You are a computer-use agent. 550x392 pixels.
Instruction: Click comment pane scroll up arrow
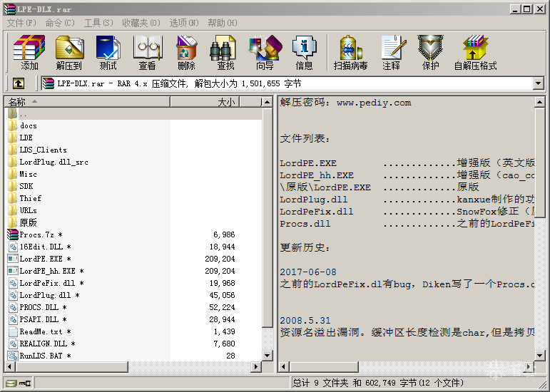(x=539, y=103)
